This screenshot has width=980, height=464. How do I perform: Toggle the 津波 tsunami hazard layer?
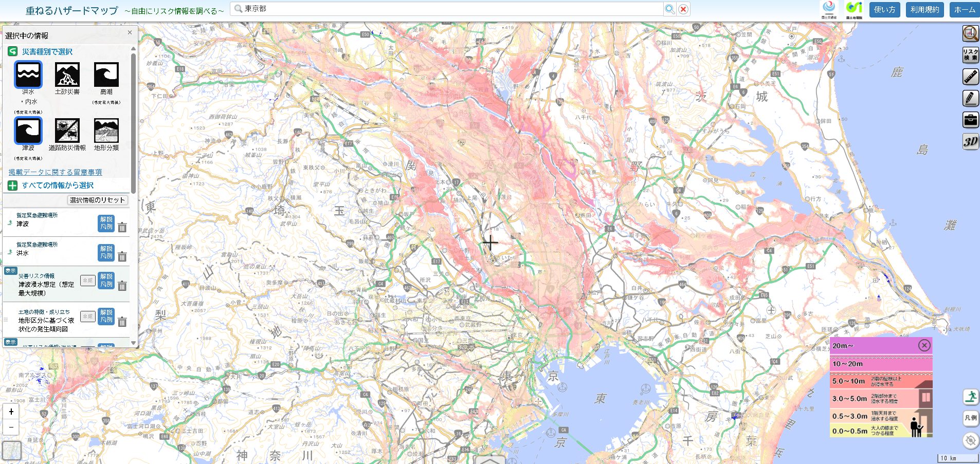coord(28,131)
